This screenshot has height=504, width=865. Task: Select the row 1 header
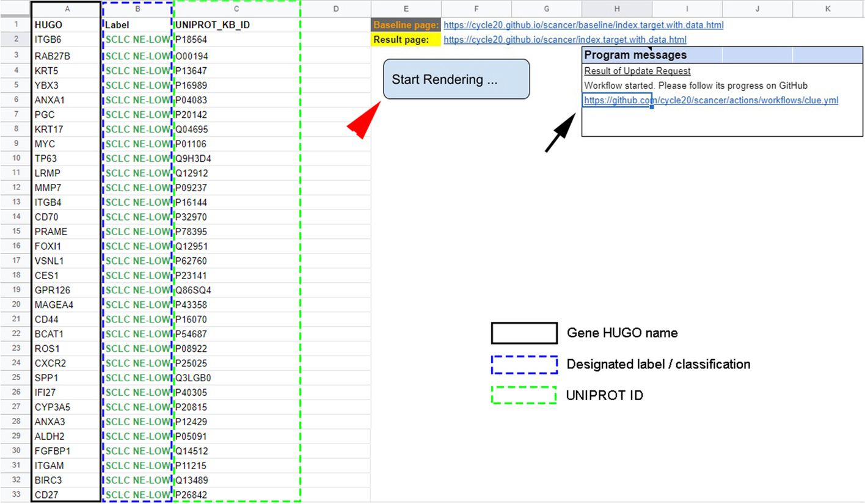(x=15, y=25)
